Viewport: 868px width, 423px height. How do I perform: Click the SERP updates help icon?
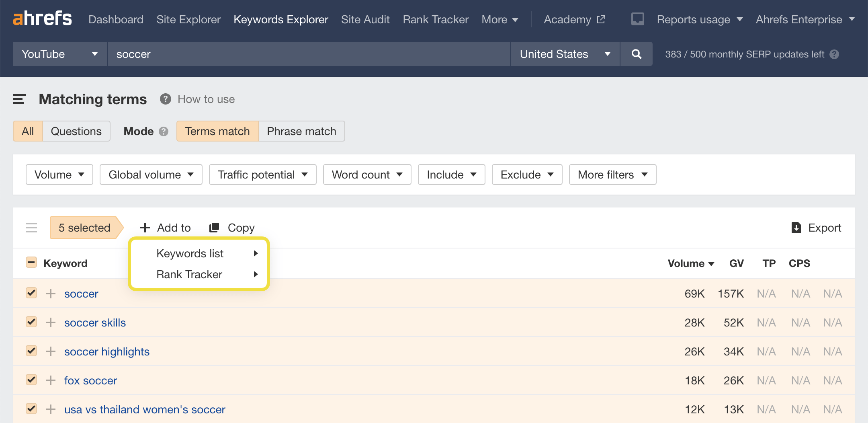pos(835,54)
